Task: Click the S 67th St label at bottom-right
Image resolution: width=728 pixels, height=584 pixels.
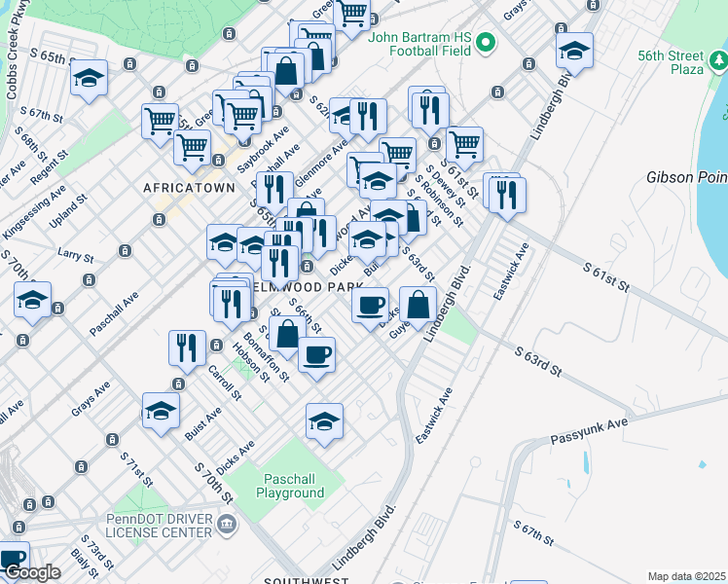Action: 534,533
